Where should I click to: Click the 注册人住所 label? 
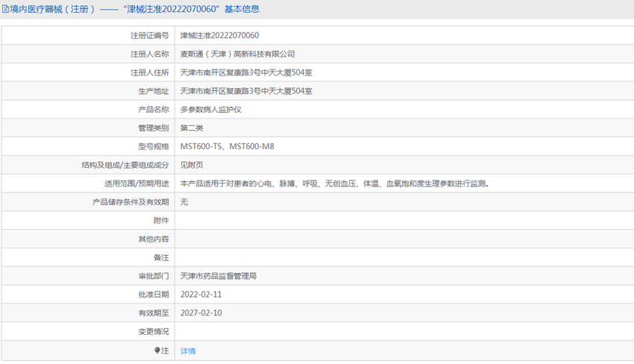[150, 73]
